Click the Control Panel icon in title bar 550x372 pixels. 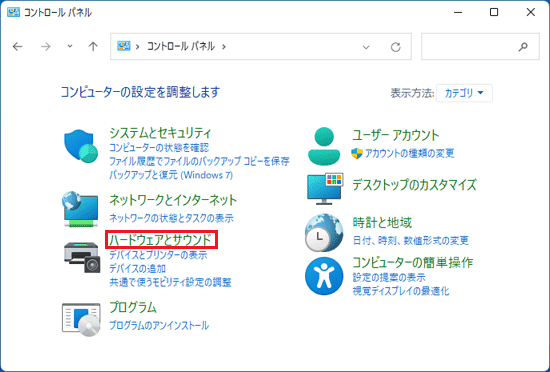(x=13, y=13)
